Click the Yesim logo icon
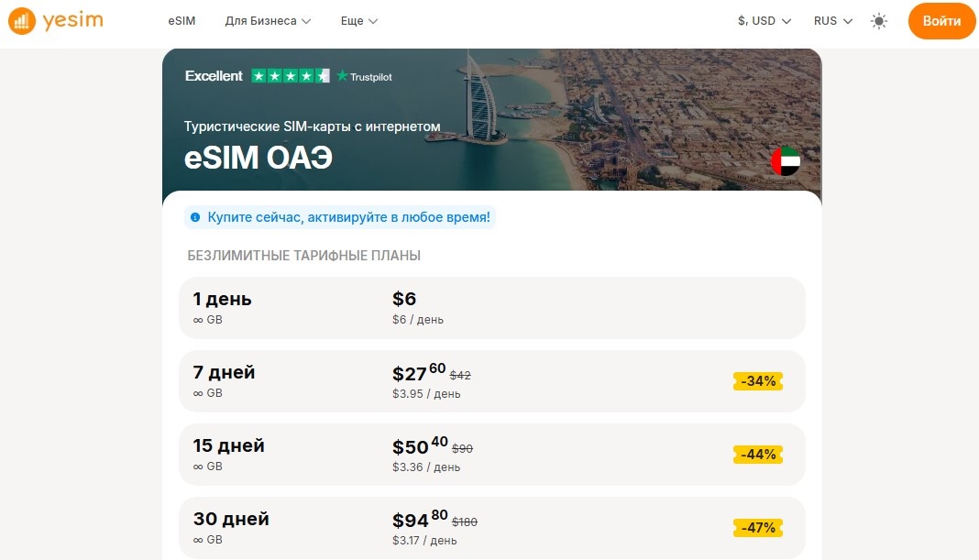Image resolution: width=979 pixels, height=560 pixels. [x=23, y=20]
